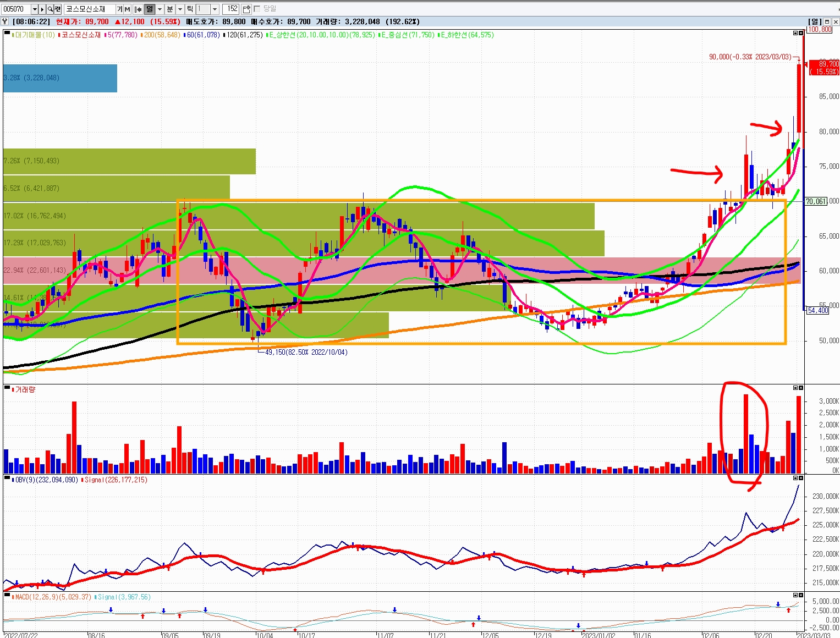Click the 관 related-stocks button
The image size is (840, 638).
57,9
